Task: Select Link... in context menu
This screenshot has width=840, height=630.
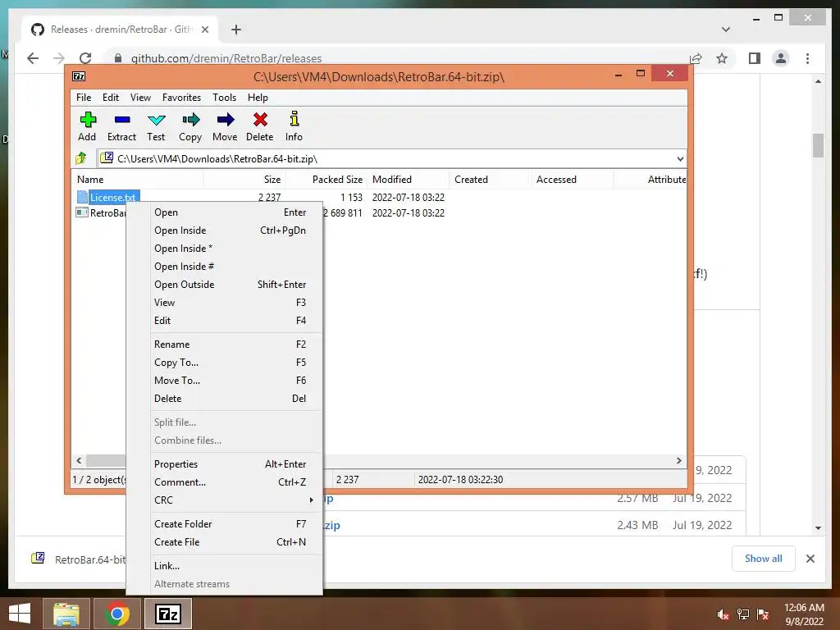Action: pyautogui.click(x=225, y=566)
